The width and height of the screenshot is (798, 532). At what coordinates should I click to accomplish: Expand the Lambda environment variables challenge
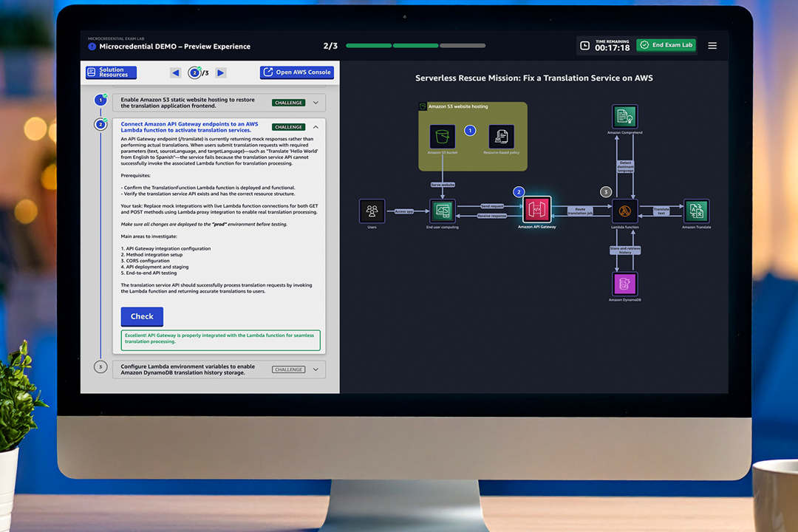[x=316, y=369]
